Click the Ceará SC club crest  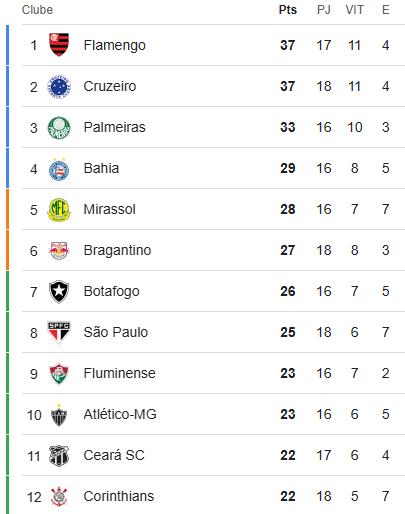[x=59, y=456]
